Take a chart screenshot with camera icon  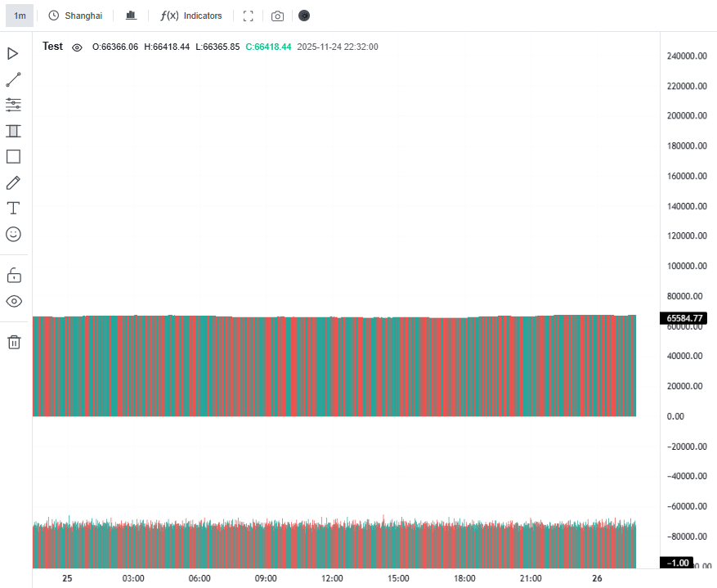point(277,16)
